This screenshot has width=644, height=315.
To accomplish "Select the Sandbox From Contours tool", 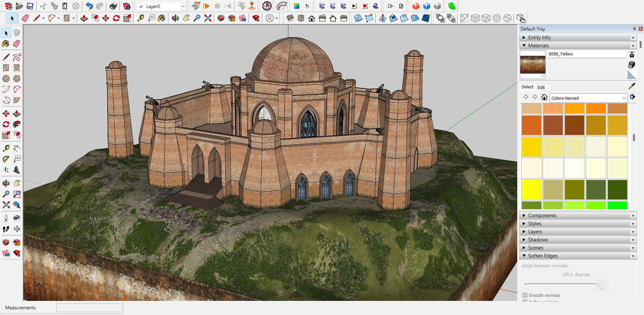I will tap(359, 18).
